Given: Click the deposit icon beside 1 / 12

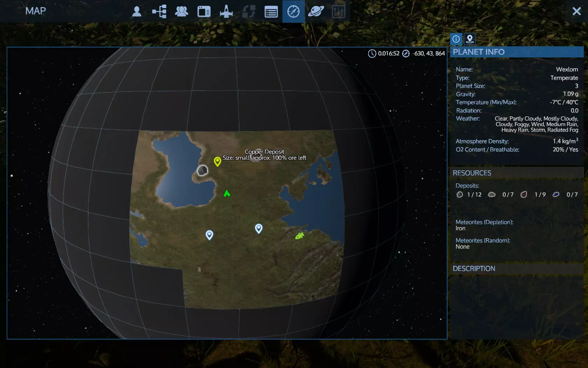Looking at the screenshot, I should 460,195.
